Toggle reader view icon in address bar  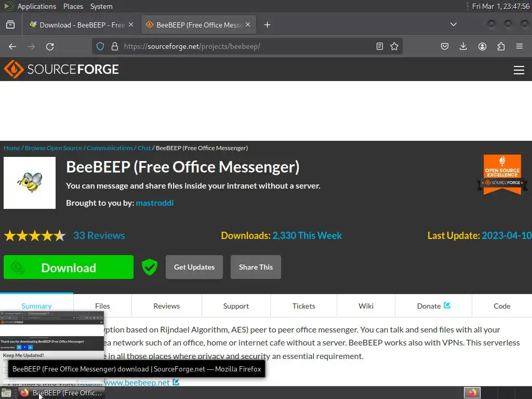point(380,46)
